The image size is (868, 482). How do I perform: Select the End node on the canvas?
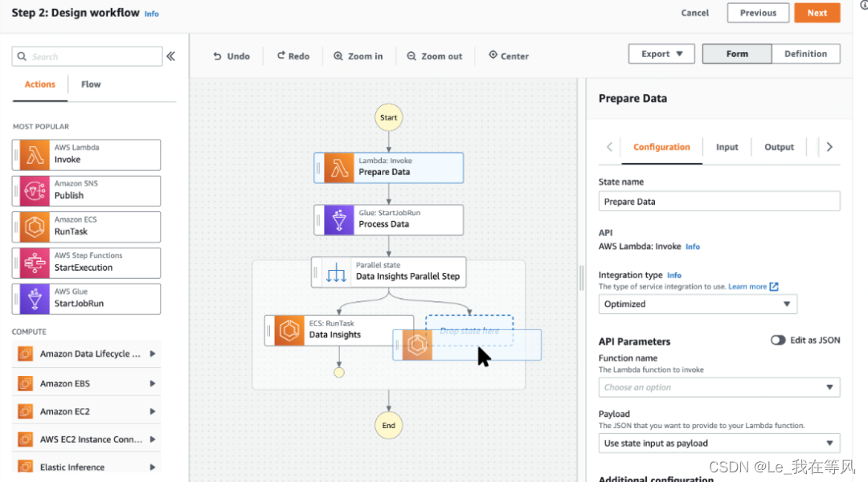tap(389, 426)
